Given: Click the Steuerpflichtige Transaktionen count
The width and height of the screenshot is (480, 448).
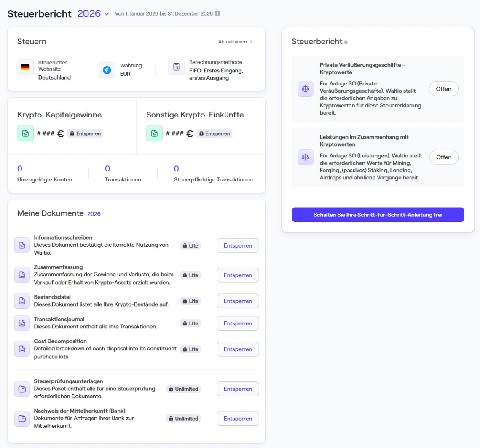Looking at the screenshot, I should click(176, 168).
